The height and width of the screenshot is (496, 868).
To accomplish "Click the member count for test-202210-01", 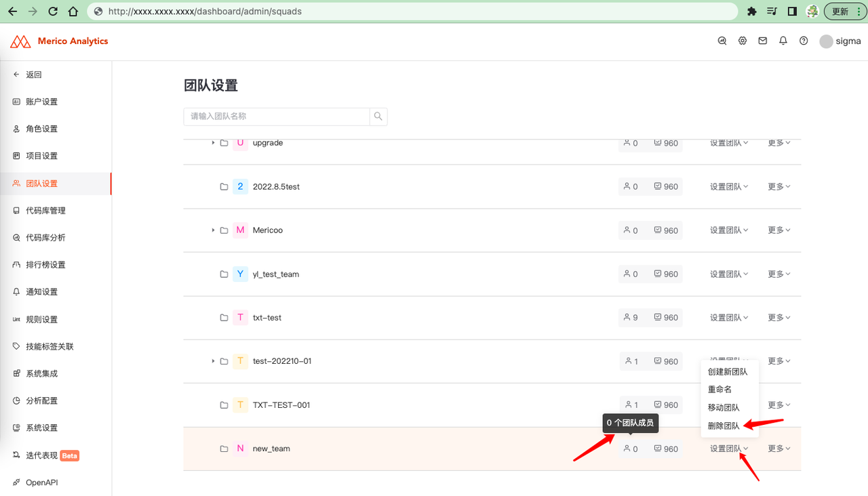I will (631, 361).
